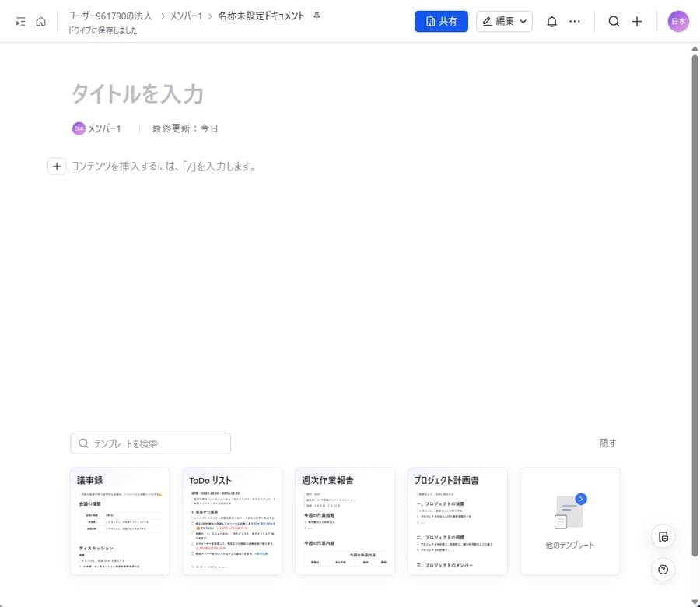
Task: Open the floating template panel icon
Action: 663,537
